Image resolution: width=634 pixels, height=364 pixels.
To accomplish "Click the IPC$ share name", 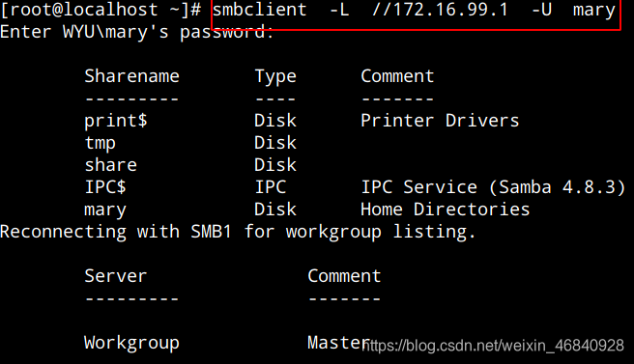I will pyautogui.click(x=105, y=187).
